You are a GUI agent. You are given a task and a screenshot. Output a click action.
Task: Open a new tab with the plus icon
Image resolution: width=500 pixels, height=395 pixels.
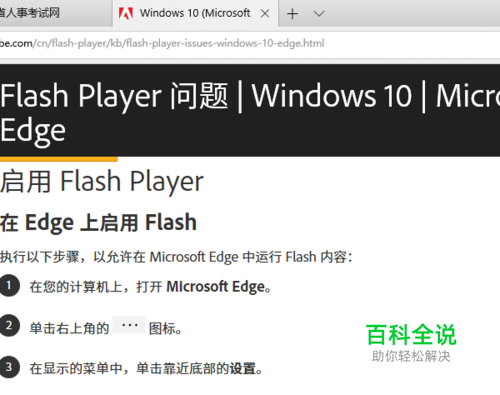292,14
